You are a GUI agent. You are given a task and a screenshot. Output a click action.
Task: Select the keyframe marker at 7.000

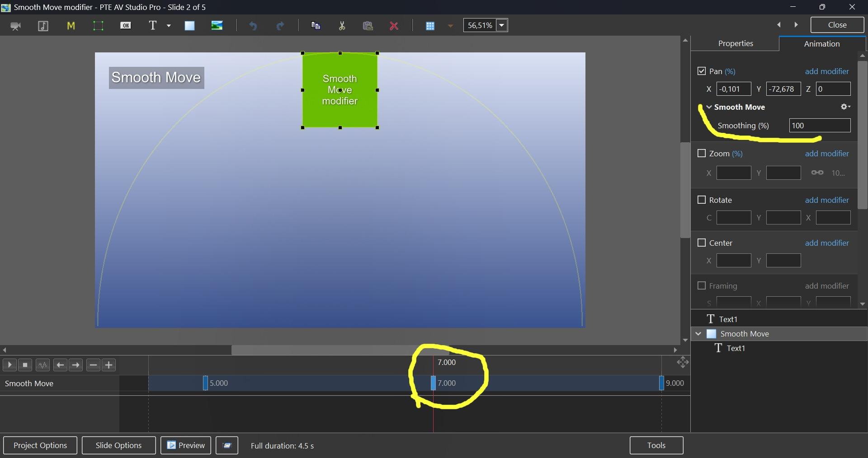433,383
